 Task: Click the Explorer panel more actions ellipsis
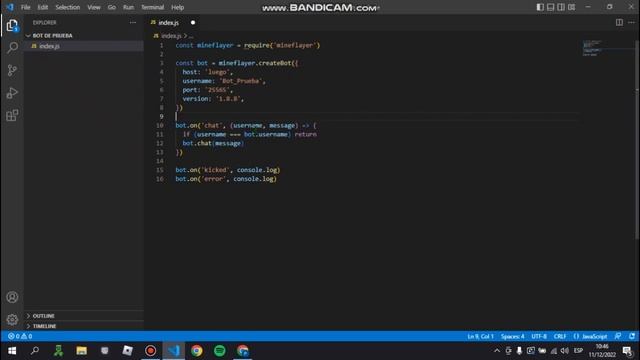click(x=133, y=23)
